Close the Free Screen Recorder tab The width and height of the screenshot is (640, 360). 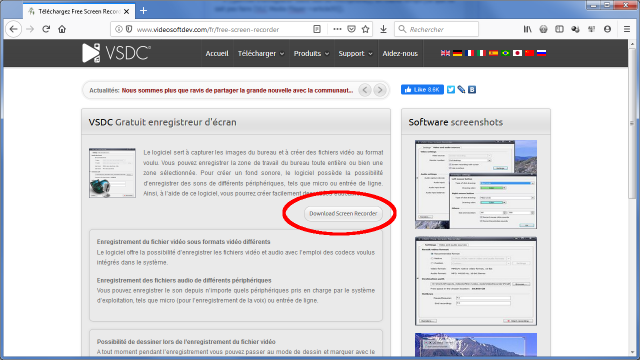point(127,11)
